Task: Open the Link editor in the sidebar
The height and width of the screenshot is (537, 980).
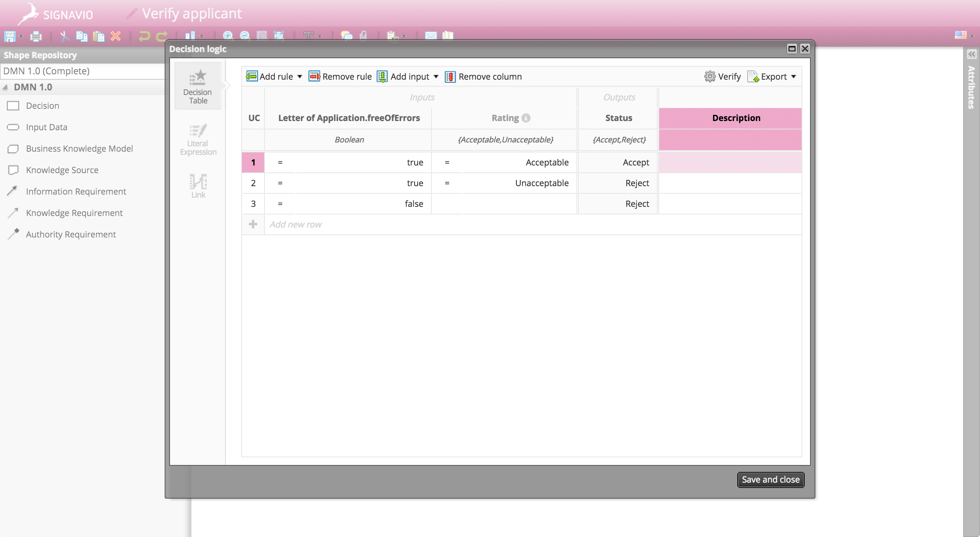Action: [198, 186]
